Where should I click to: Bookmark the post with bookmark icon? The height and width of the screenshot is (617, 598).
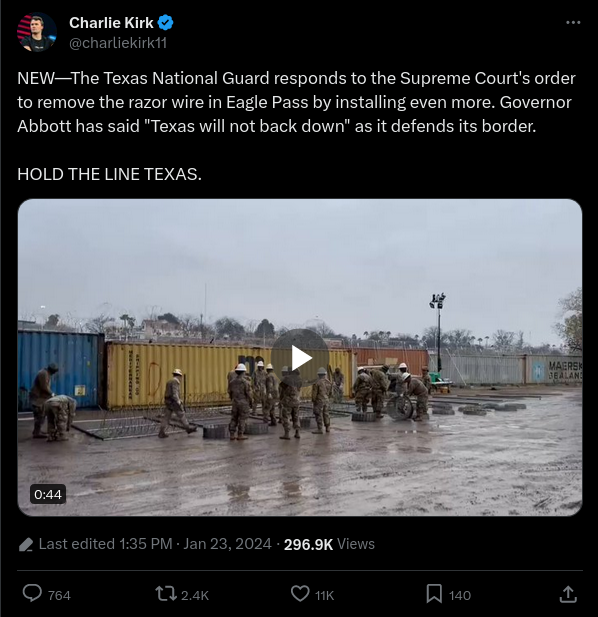coord(434,594)
